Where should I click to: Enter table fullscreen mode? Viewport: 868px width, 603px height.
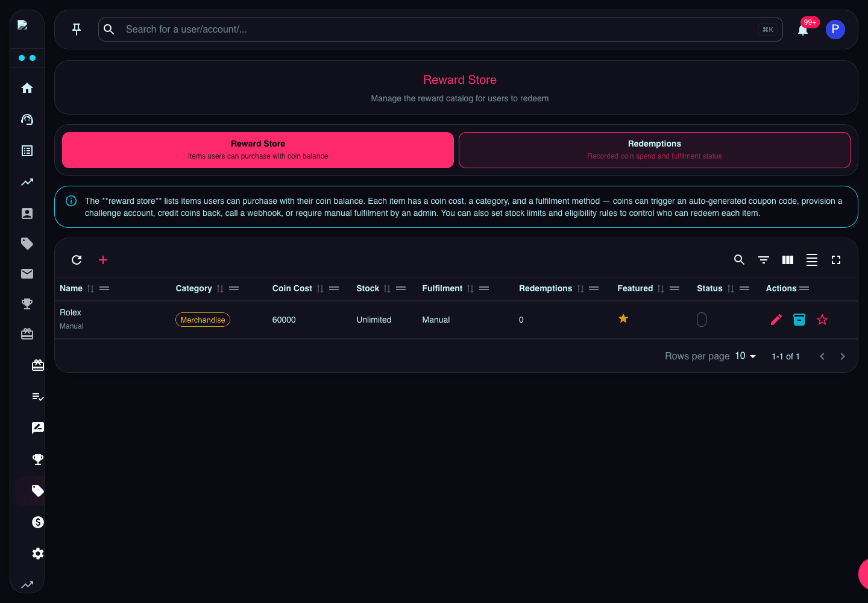pos(836,260)
